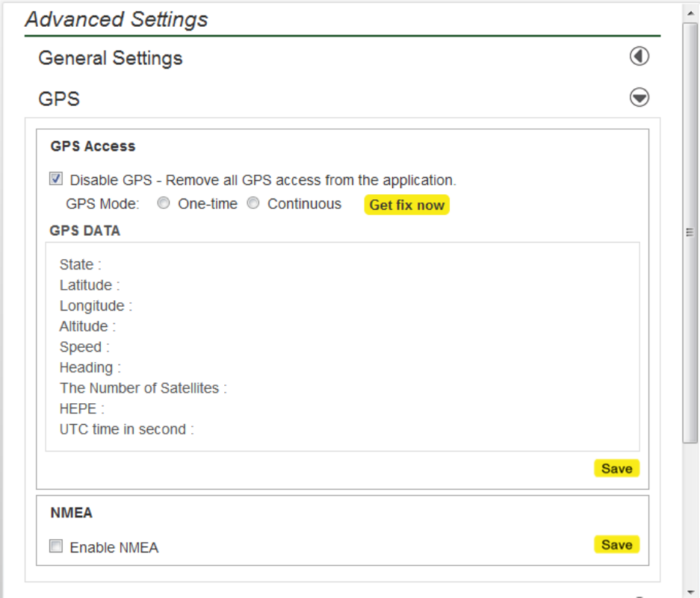Open the General Settings section header
Screen dimensions: 700x598
click(111, 57)
